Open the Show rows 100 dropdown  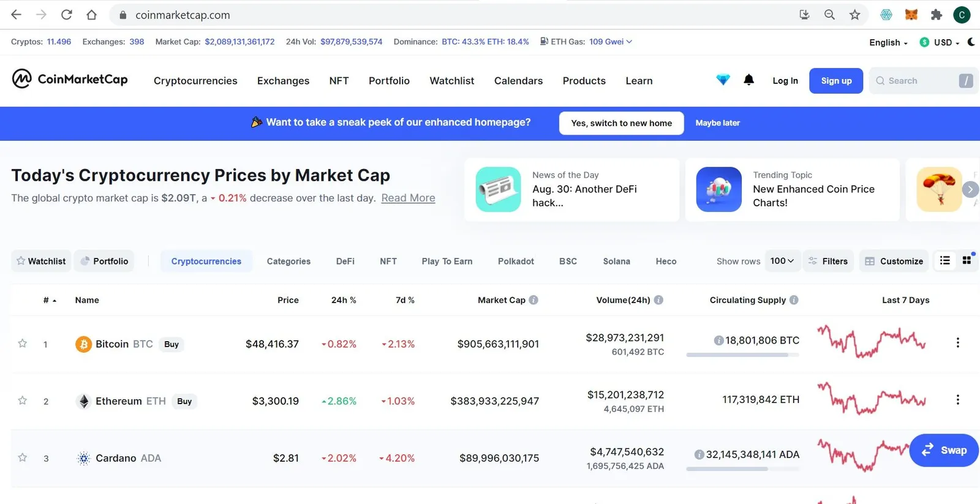tap(782, 261)
